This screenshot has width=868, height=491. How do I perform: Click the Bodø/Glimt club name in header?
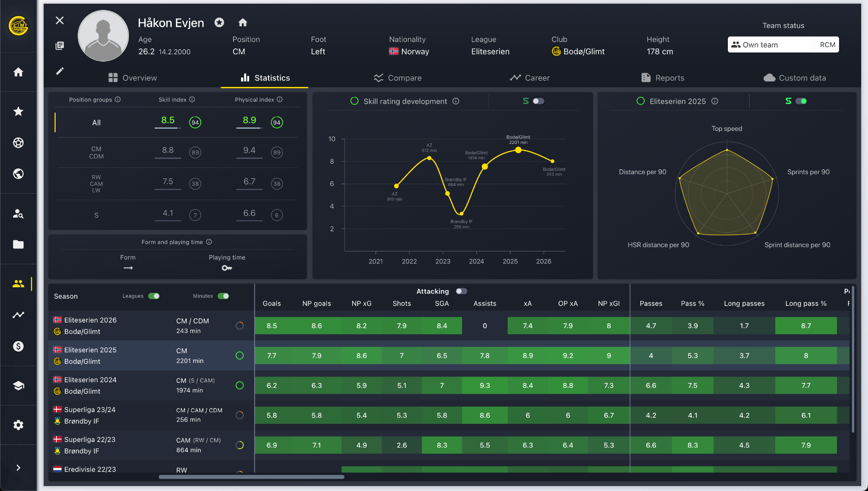click(x=584, y=52)
